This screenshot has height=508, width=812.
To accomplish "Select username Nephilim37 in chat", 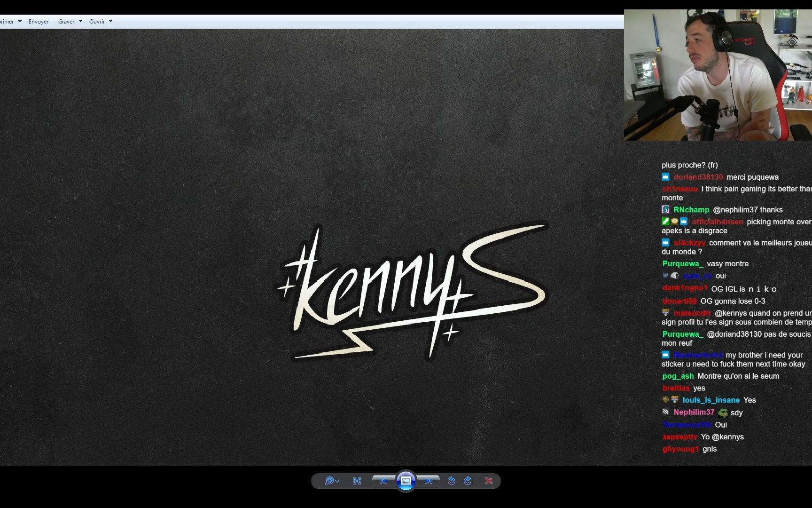I will click(694, 413).
